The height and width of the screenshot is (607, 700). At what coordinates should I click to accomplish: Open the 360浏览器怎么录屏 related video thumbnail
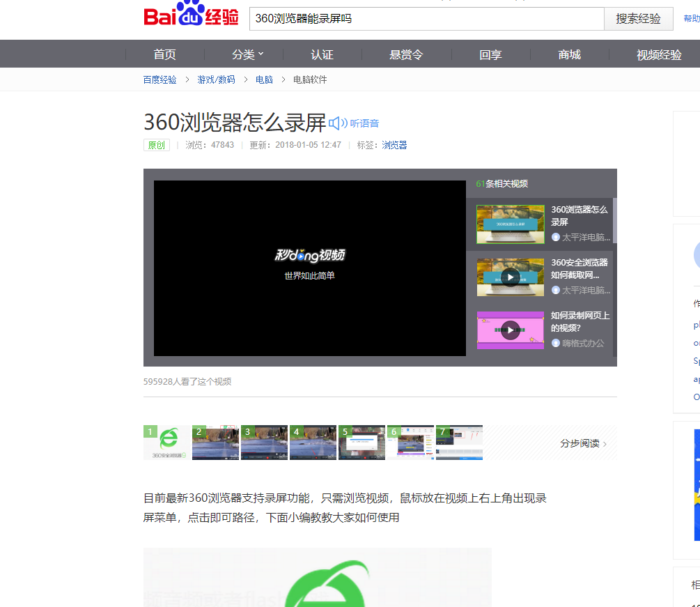coord(511,224)
